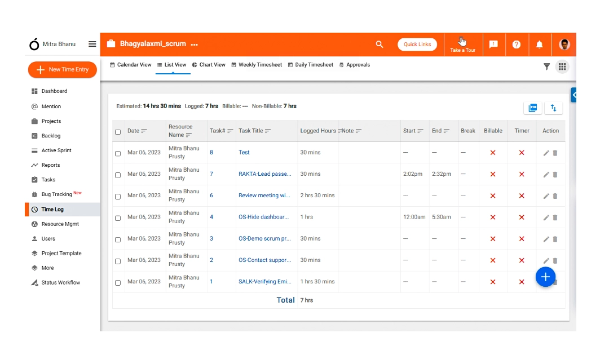This screenshot has width=600, height=364.
Task: Click the edit pencil for Test entry
Action: point(546,153)
